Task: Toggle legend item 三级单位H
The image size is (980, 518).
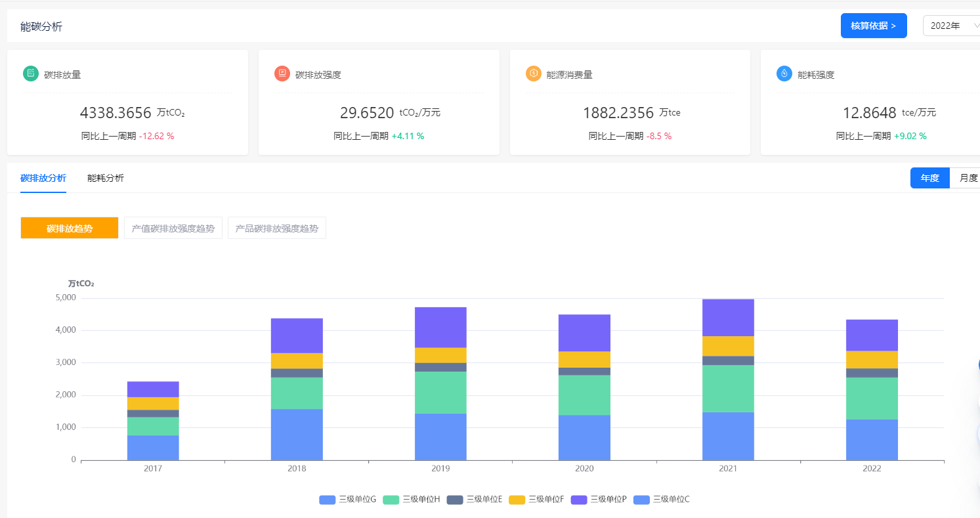Action: pyautogui.click(x=412, y=500)
